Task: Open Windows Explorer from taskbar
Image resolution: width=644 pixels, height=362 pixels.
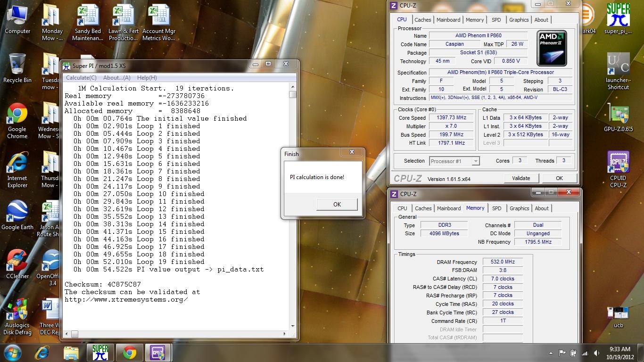Action: (x=71, y=353)
